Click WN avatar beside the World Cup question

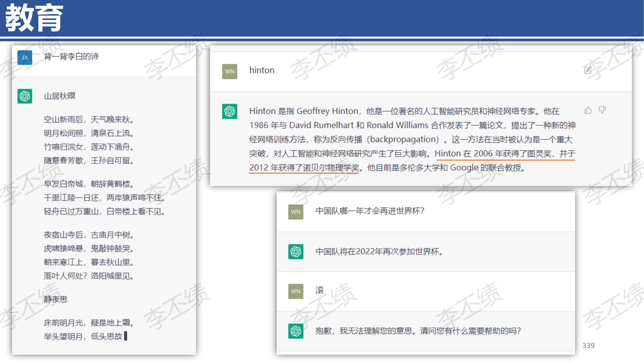[296, 212]
